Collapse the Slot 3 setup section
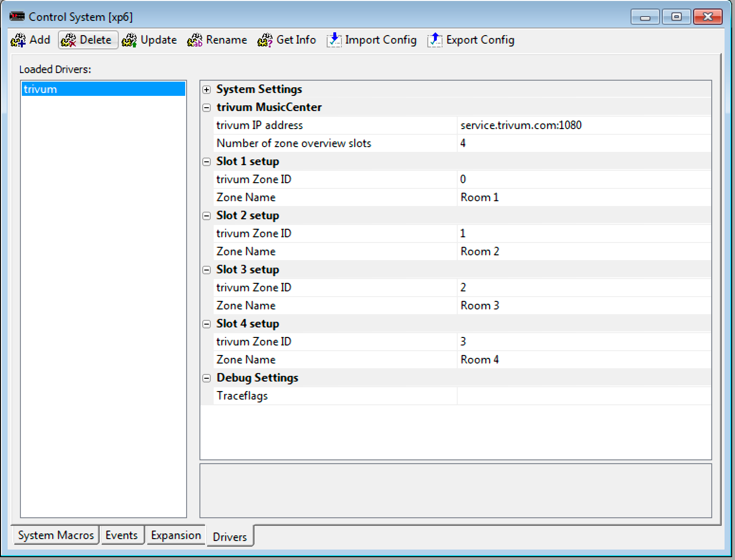735x560 pixels. click(x=207, y=270)
